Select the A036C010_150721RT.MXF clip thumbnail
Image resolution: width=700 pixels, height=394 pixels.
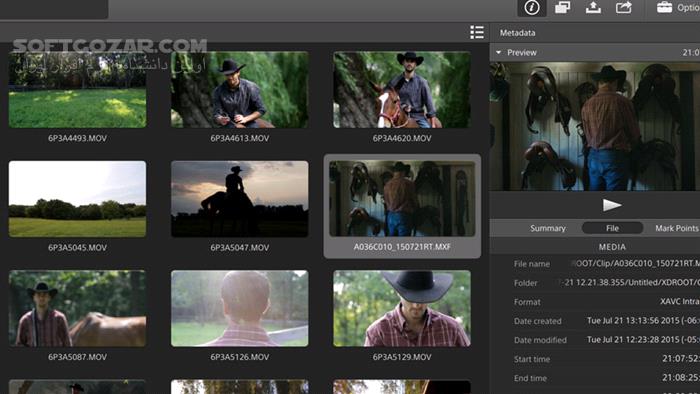(402, 199)
